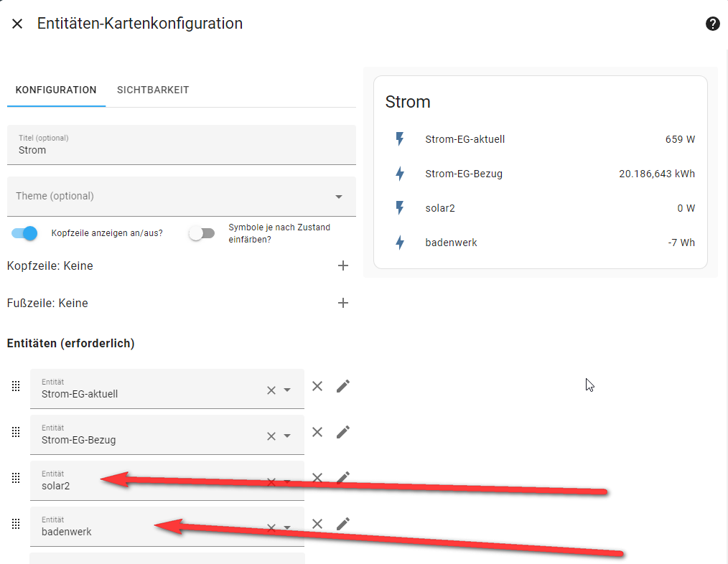Clear the Strom-EG-aktuell entity field
The width and height of the screenshot is (728, 564).
(x=271, y=390)
